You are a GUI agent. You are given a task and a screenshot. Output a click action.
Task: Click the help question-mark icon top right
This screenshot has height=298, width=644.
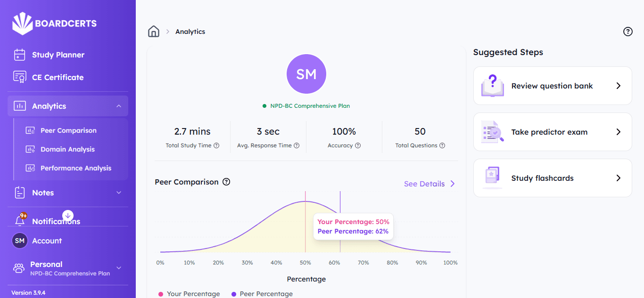[627, 31]
